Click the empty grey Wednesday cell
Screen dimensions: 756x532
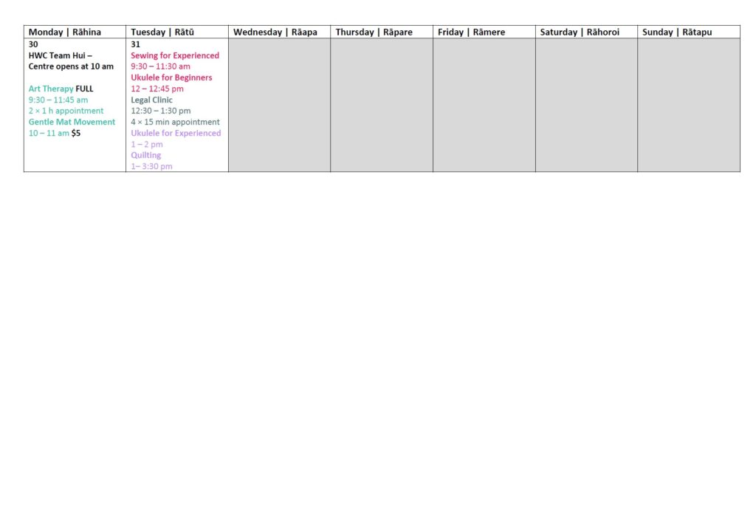tap(279, 105)
